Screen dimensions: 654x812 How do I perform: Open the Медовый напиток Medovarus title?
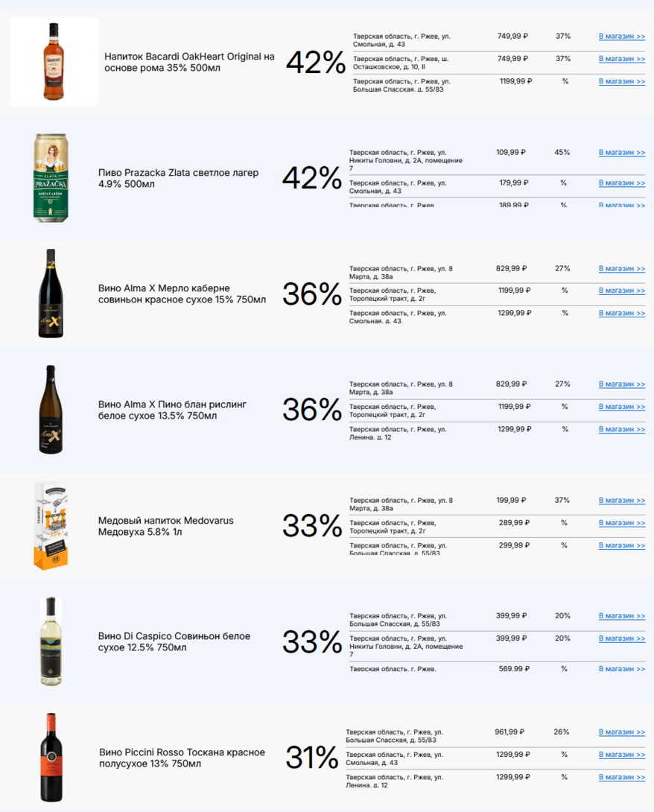(x=165, y=526)
